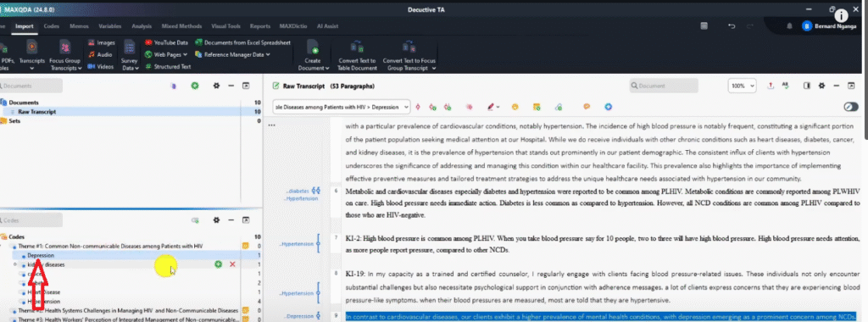This screenshot has height=322, width=868.
Task: Click the emoticode smiley icon
Action: (515, 106)
